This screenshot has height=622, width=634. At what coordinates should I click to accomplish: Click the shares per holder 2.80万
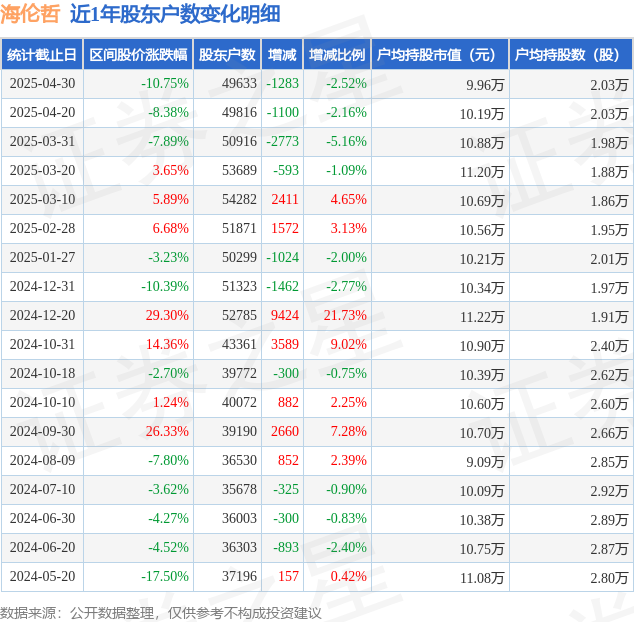point(609,578)
